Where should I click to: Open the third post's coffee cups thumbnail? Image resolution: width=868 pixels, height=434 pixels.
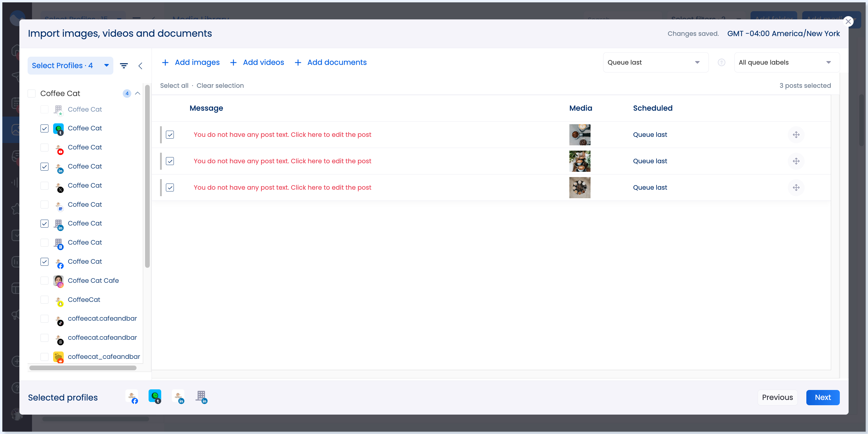(x=580, y=188)
